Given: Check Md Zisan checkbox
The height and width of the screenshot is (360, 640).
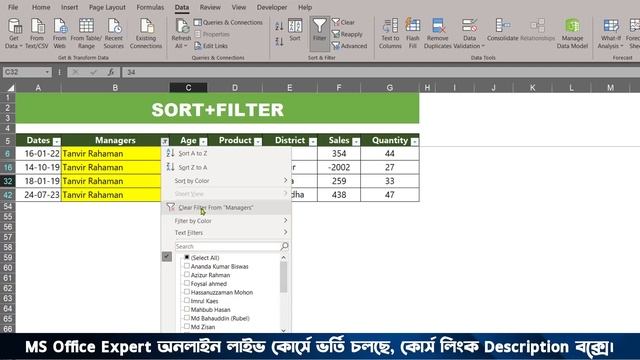Looking at the screenshot, I should 187,326.
